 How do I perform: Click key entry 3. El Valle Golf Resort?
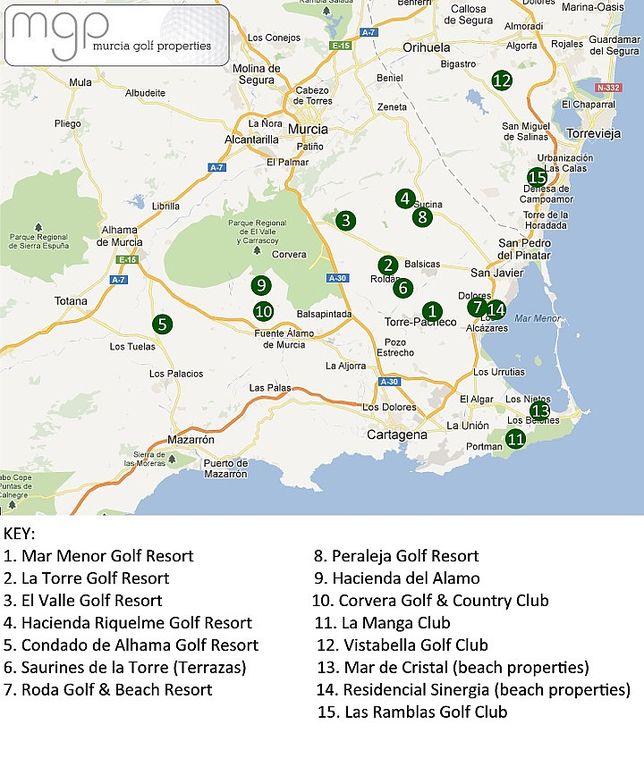(x=83, y=600)
